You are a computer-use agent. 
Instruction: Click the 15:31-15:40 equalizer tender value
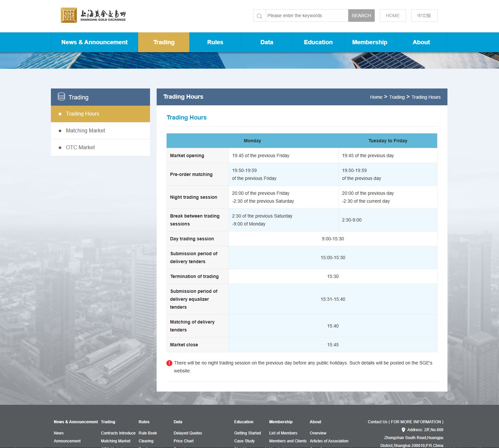click(333, 299)
